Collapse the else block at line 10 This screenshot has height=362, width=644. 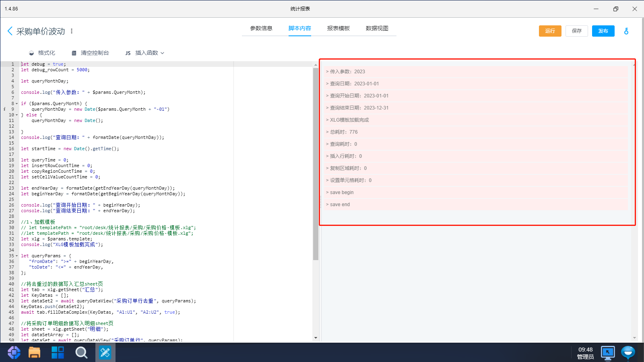(17, 115)
